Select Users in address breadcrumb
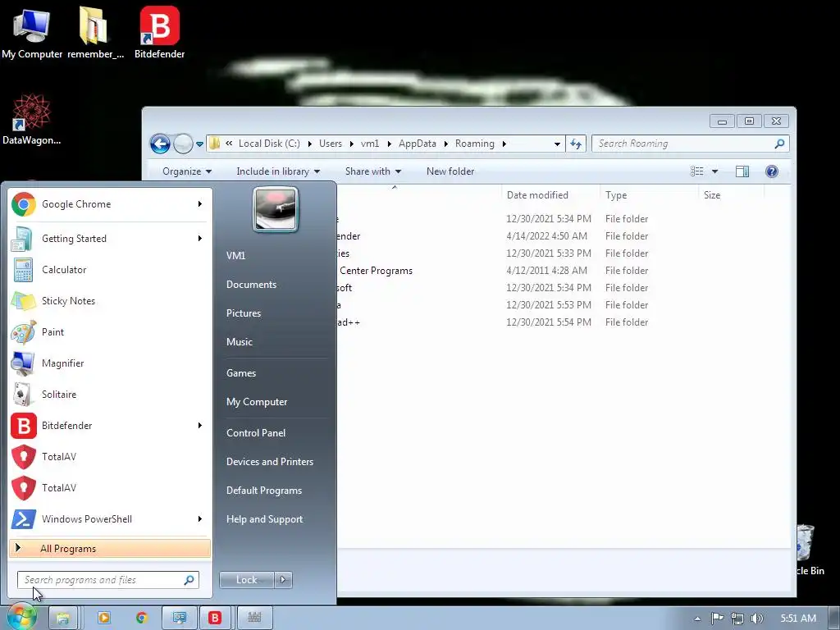Screen dimensions: 840x630 click(331, 144)
